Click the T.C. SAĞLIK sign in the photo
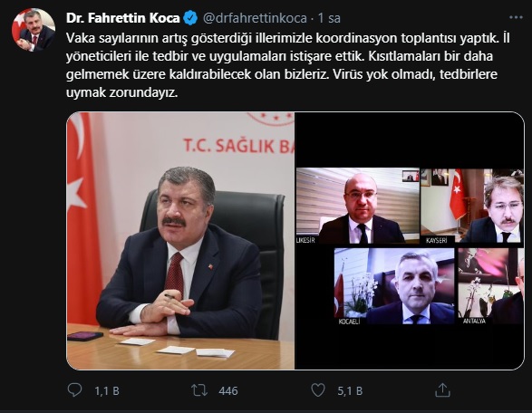The height and width of the screenshot is (413, 532). (x=239, y=145)
